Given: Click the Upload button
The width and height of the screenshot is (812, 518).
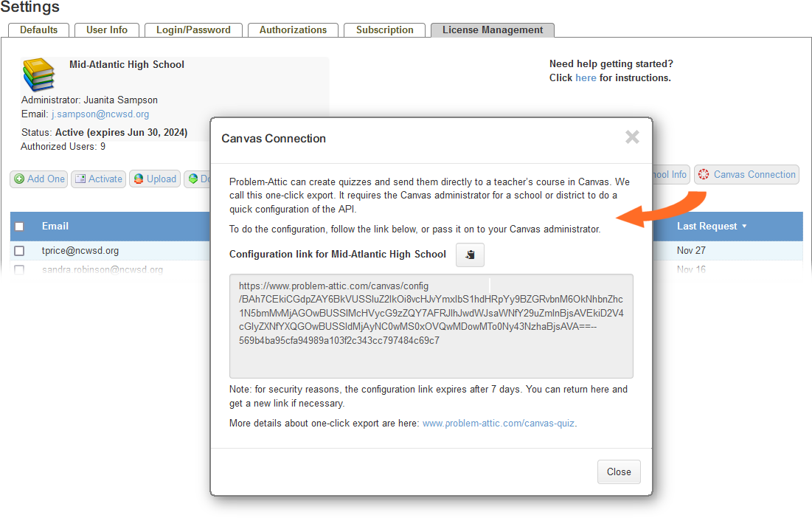Looking at the screenshot, I should 155,179.
